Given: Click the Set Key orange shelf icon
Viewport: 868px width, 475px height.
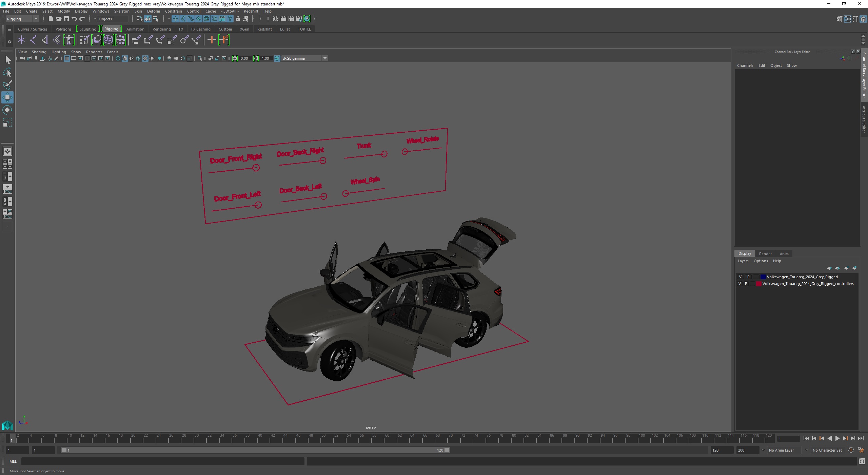Looking at the screenshot, I should pos(212,40).
